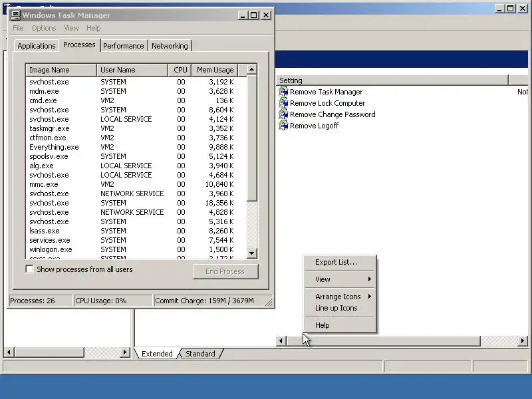
Task: Select the lsass.exe process row
Action: coord(136,231)
